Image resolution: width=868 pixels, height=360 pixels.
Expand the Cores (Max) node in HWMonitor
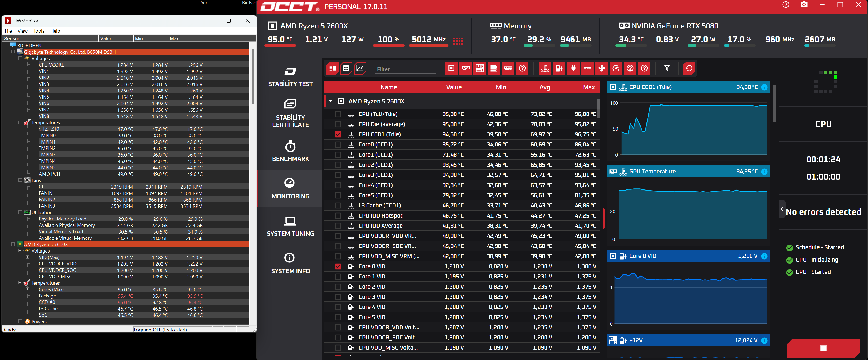(28, 289)
